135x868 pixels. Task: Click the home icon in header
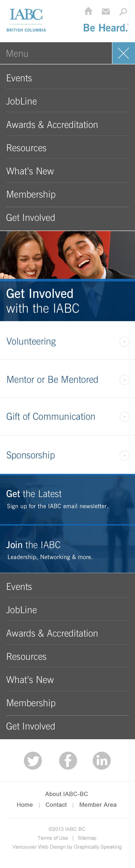[x=89, y=11]
